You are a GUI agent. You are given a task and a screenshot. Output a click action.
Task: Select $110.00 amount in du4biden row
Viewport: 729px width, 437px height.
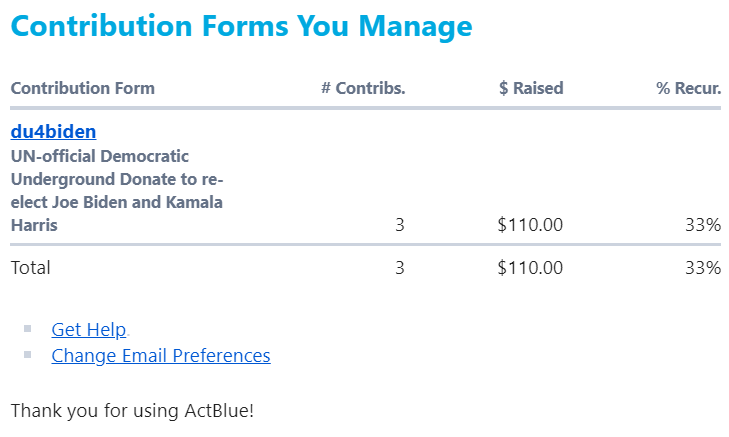[x=530, y=226]
